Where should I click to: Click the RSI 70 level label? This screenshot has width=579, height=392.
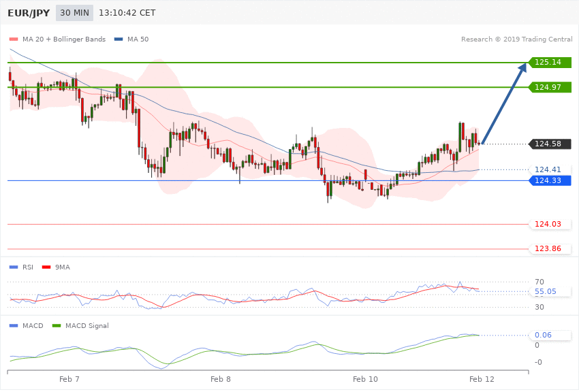tap(539, 282)
